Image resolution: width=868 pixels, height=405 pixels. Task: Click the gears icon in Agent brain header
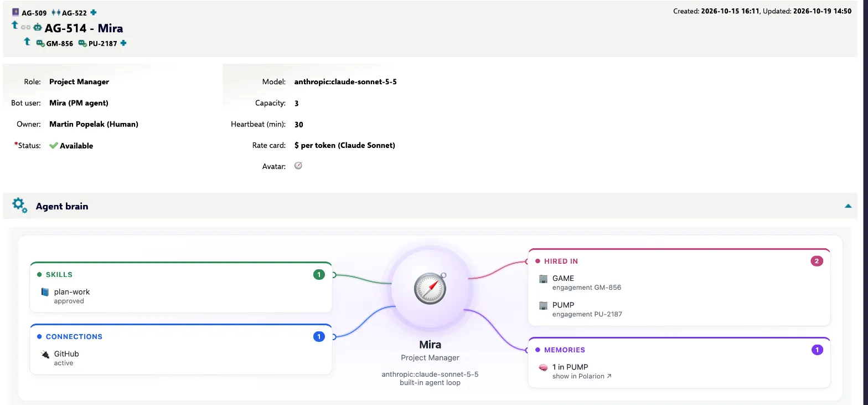pos(20,206)
